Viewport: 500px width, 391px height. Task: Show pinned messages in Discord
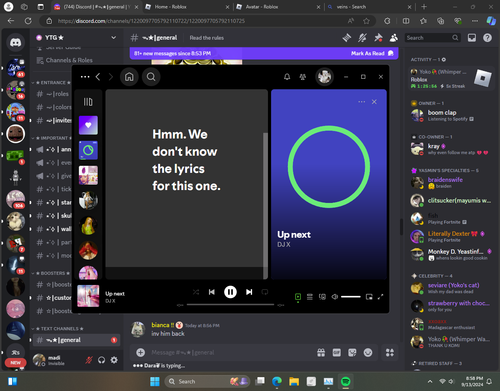pos(378,38)
